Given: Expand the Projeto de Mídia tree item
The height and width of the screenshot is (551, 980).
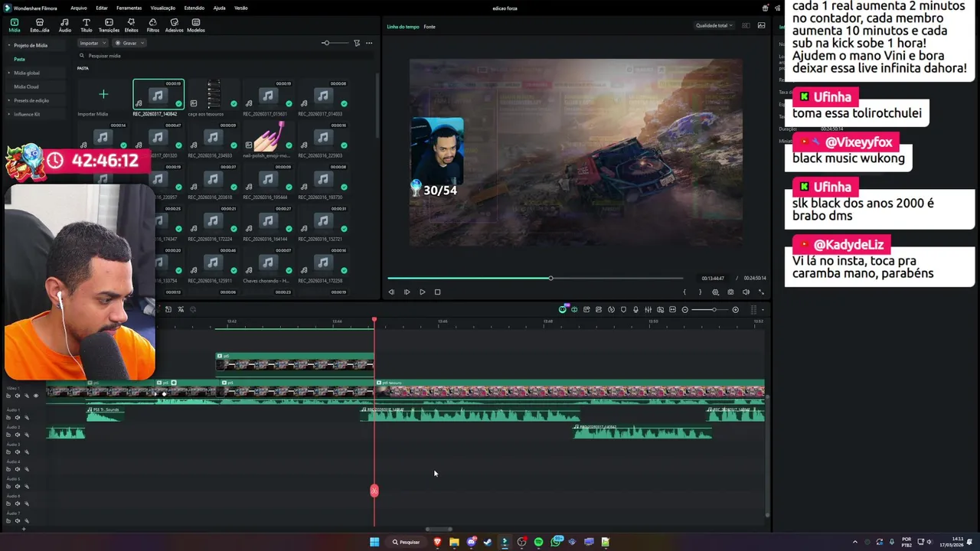Looking at the screenshot, I should (x=8, y=45).
